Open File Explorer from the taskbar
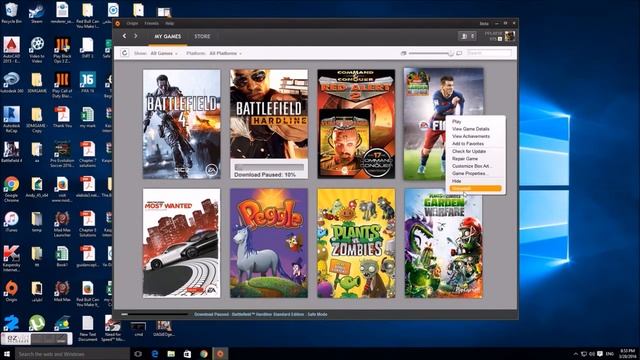 click(x=171, y=354)
